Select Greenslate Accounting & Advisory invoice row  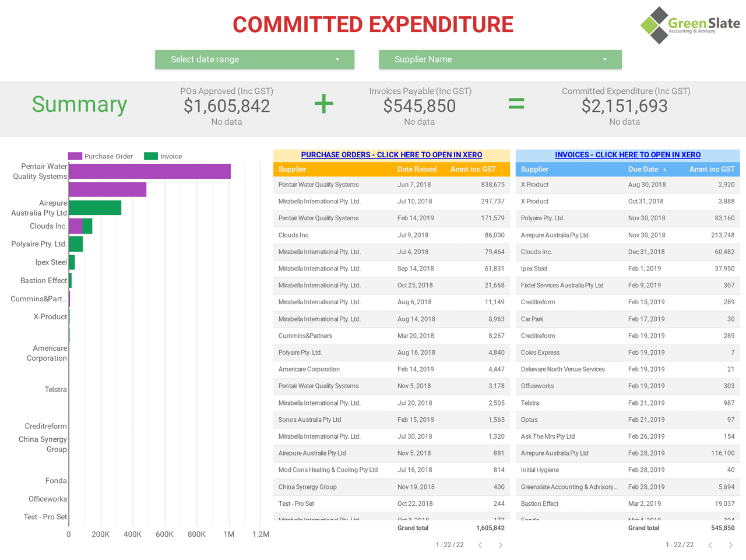pyautogui.click(x=628, y=487)
